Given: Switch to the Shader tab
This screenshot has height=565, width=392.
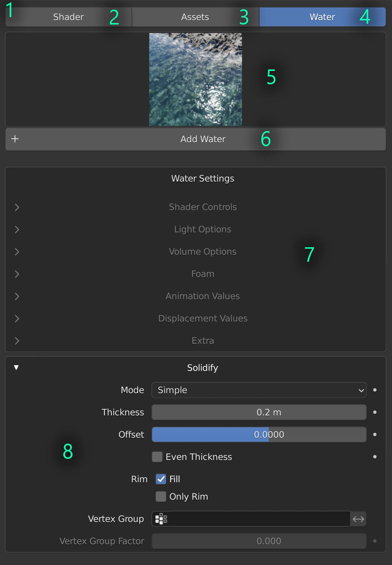Looking at the screenshot, I should 69,17.
